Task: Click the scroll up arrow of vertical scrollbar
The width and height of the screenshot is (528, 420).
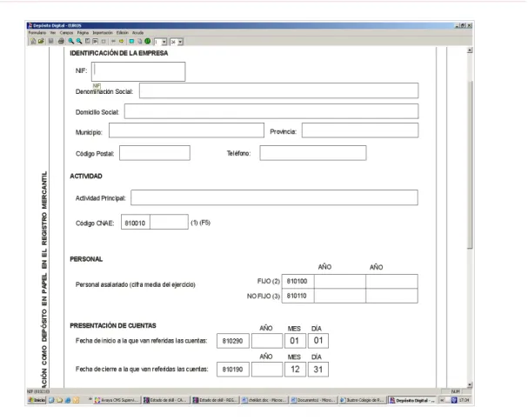Action: pyautogui.click(x=470, y=50)
